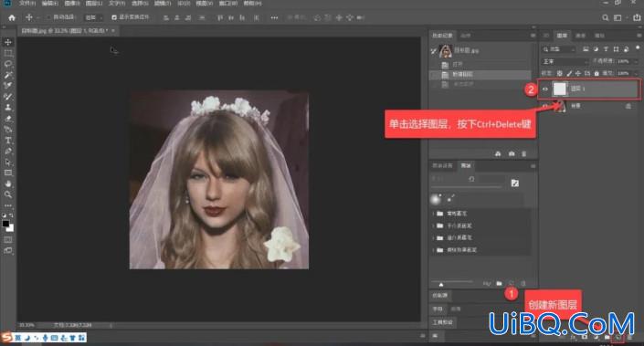
Task: Select the Layer 1 row in Layers panel
Action: click(589, 89)
